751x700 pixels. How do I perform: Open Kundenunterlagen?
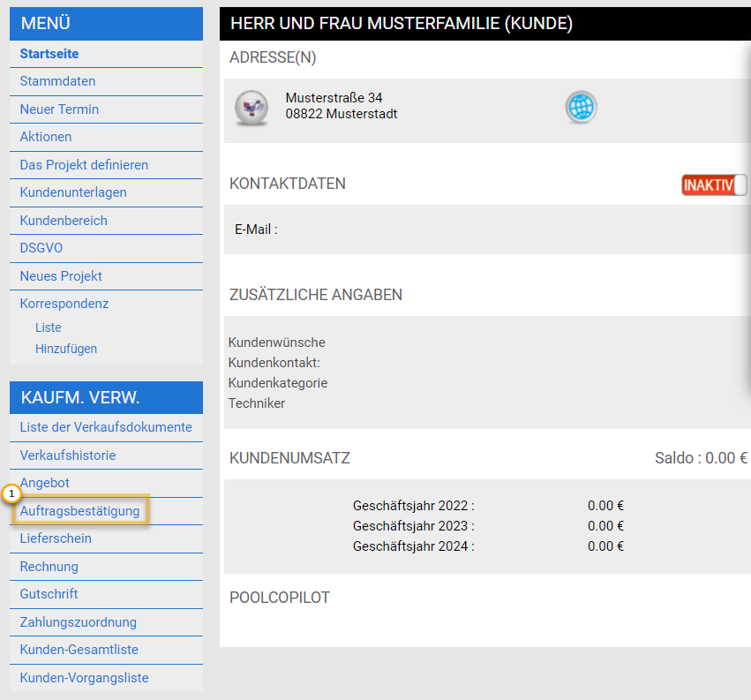(x=73, y=192)
